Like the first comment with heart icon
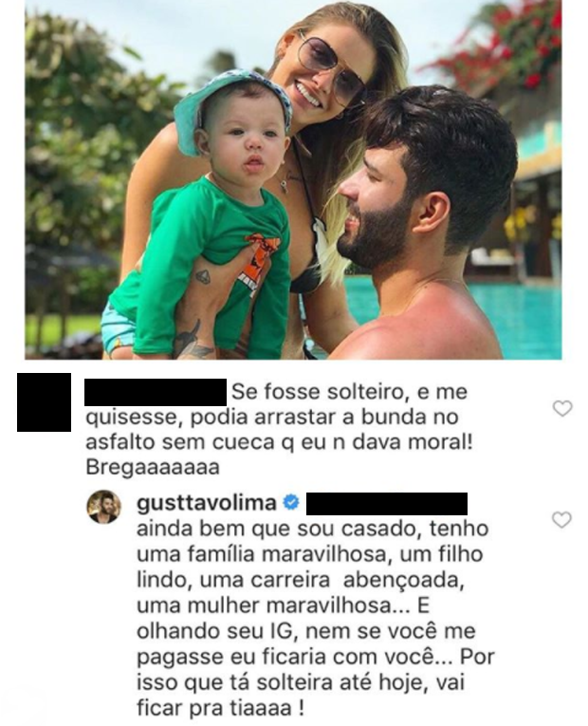588x726 pixels. coord(562,408)
